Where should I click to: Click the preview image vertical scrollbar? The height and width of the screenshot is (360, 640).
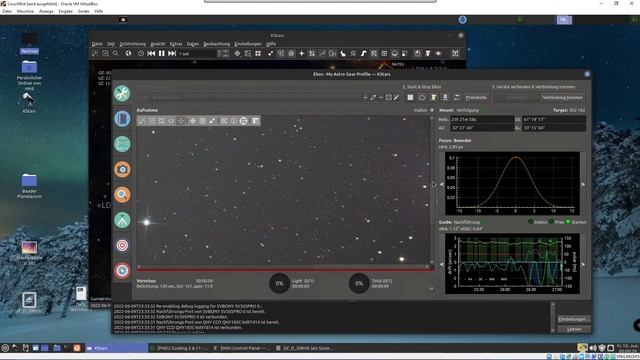coord(432,190)
